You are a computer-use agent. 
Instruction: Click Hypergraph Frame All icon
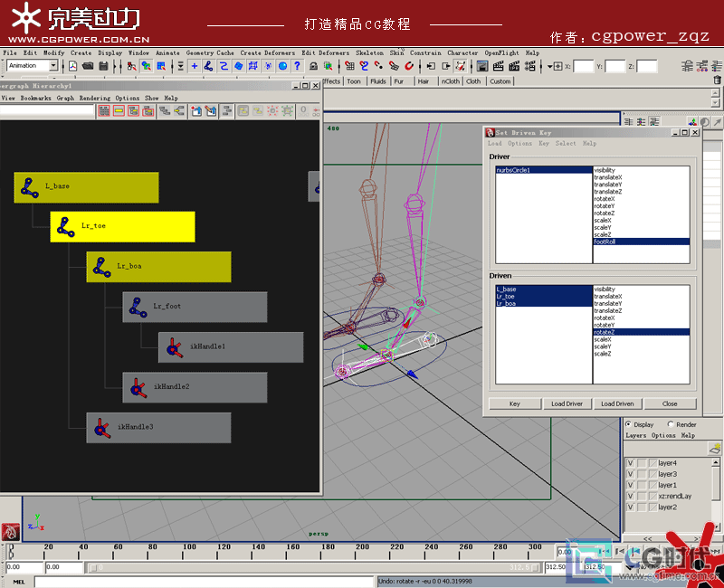(104, 110)
